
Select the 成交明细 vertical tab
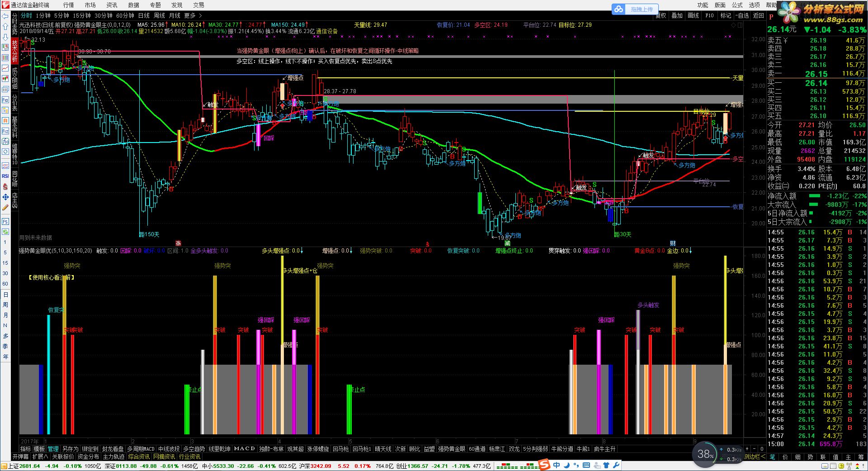tap(15, 78)
